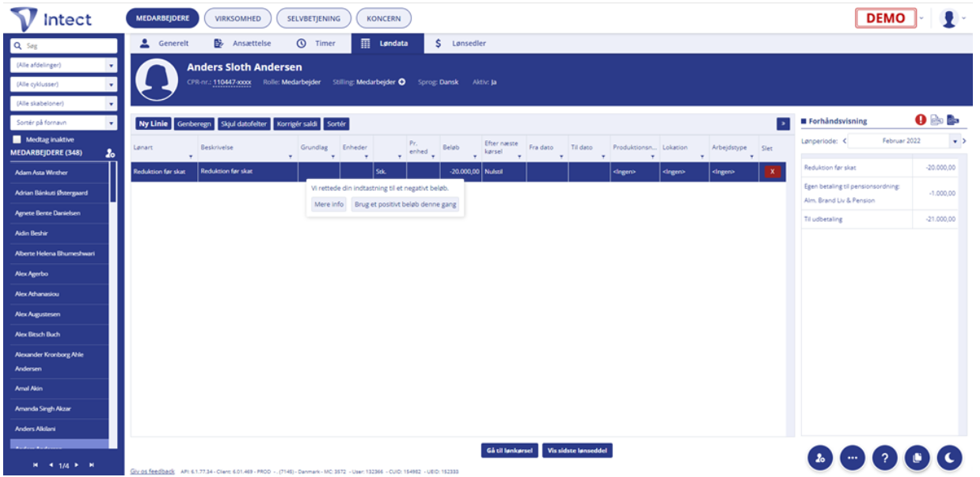Viewport: 980px width, 477px height.
Task: Click the Ny Linie button
Action: click(x=153, y=124)
